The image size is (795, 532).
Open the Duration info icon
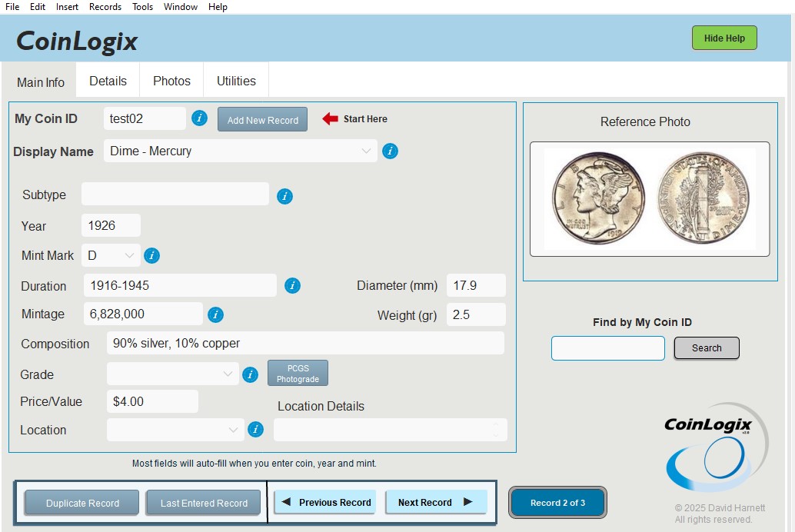point(292,285)
